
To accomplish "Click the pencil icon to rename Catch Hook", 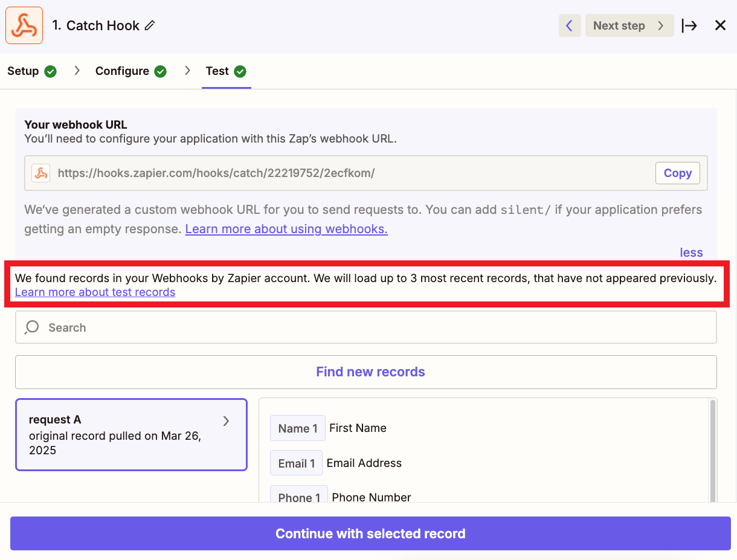I will [150, 25].
